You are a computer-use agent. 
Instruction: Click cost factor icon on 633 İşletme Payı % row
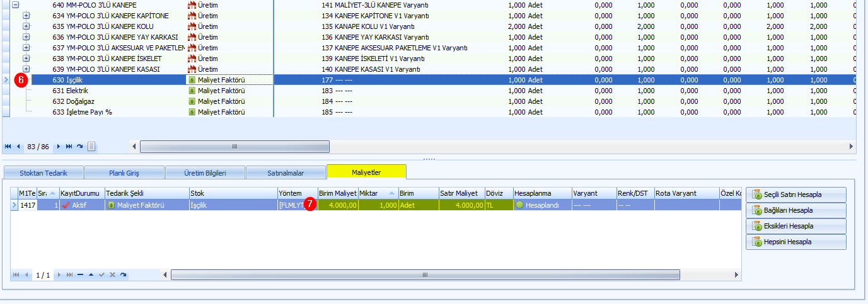point(192,112)
